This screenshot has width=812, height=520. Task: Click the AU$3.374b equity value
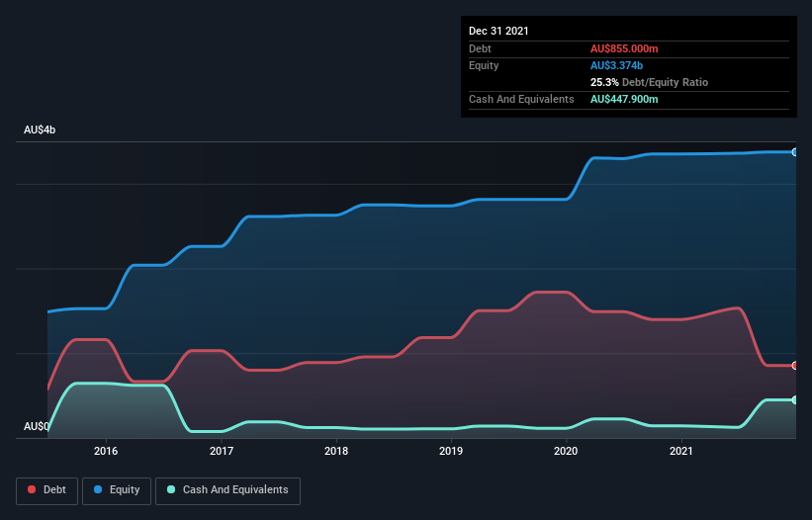[616, 65]
